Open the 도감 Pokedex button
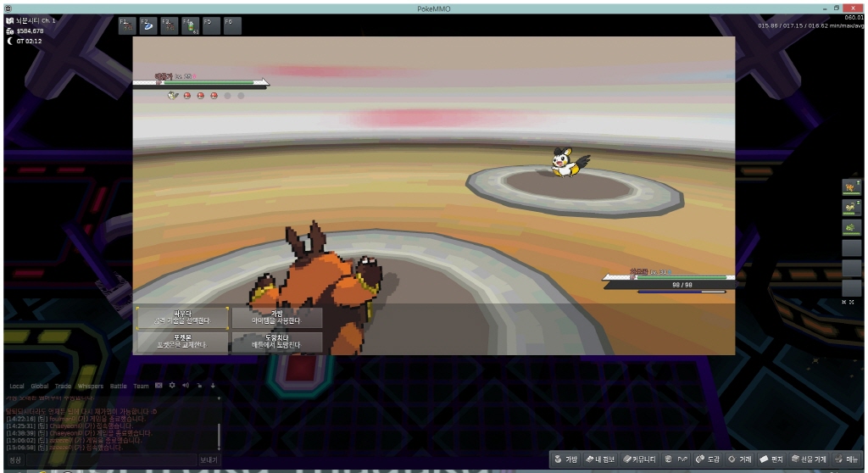This screenshot has height=473, width=868. click(708, 459)
